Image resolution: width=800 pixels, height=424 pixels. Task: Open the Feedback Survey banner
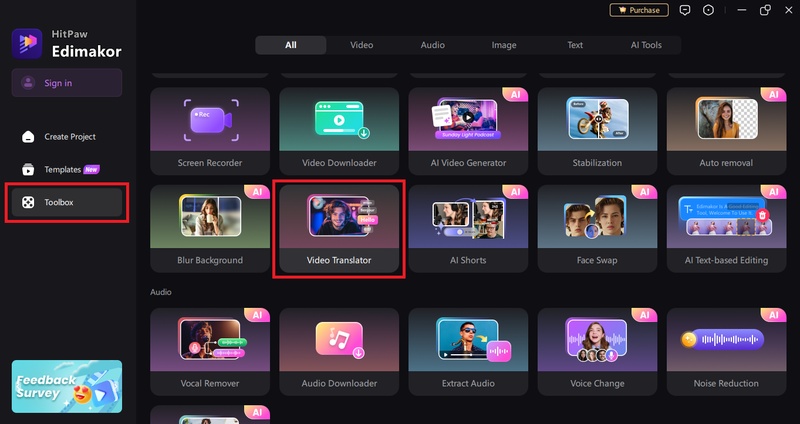(66, 386)
